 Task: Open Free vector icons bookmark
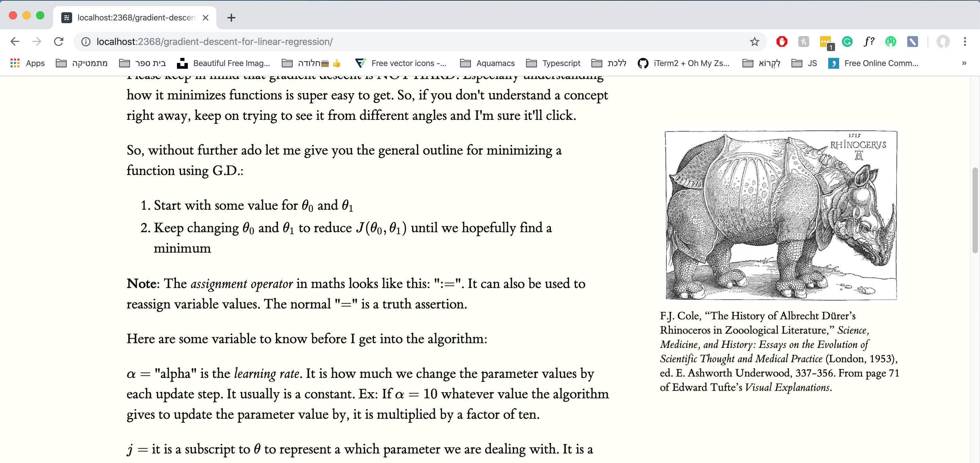[x=401, y=63]
